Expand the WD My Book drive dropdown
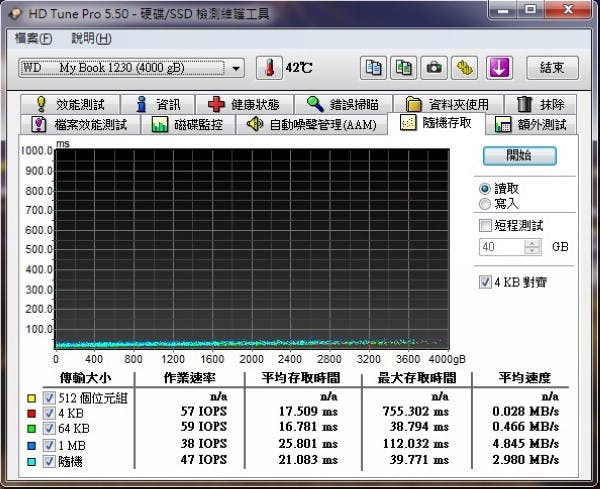The height and width of the screenshot is (489, 600). [x=236, y=68]
